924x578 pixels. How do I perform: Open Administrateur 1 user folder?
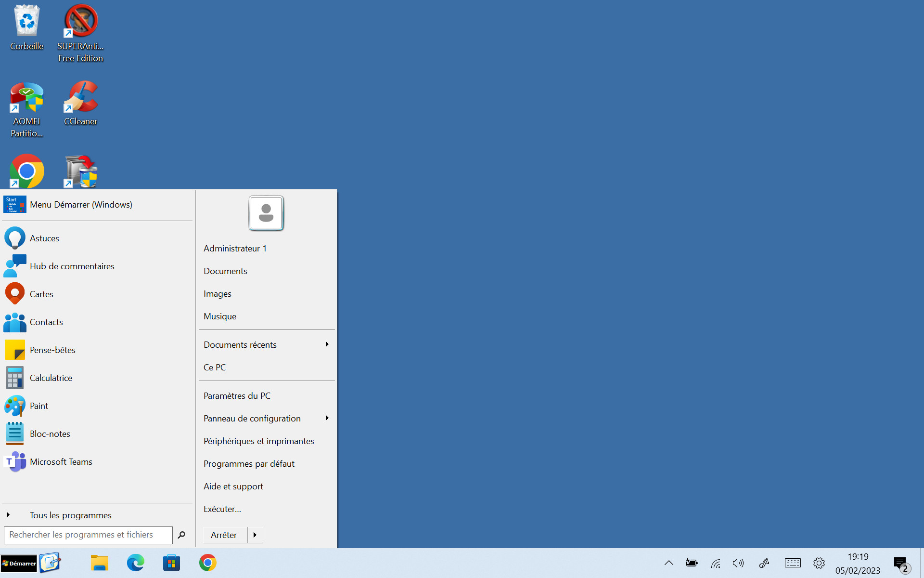pyautogui.click(x=267, y=248)
